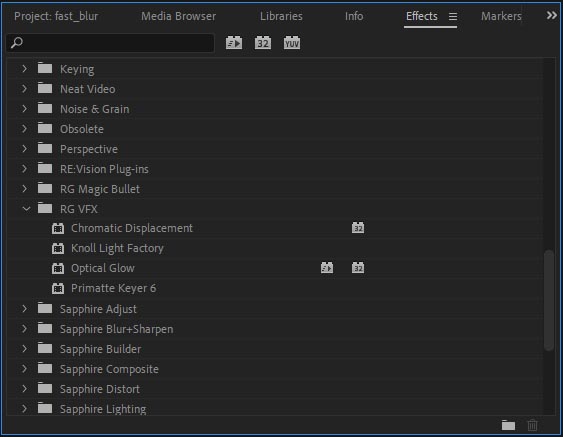
Task: Select the 'Keying' folder label
Action: (x=77, y=69)
